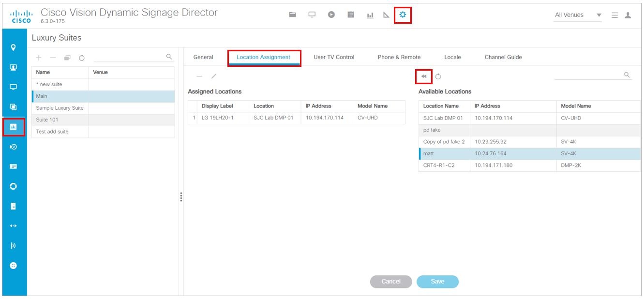The image size is (644, 299).
Task: Select the 'CRT4-R1-C2' location row
Action: (x=529, y=165)
